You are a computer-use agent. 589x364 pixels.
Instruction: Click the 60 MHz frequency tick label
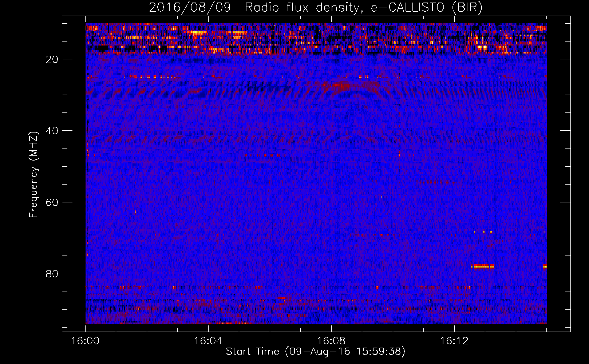tap(52, 202)
